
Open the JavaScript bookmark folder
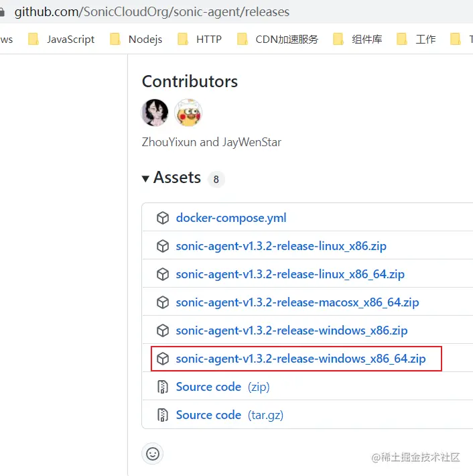[61, 39]
